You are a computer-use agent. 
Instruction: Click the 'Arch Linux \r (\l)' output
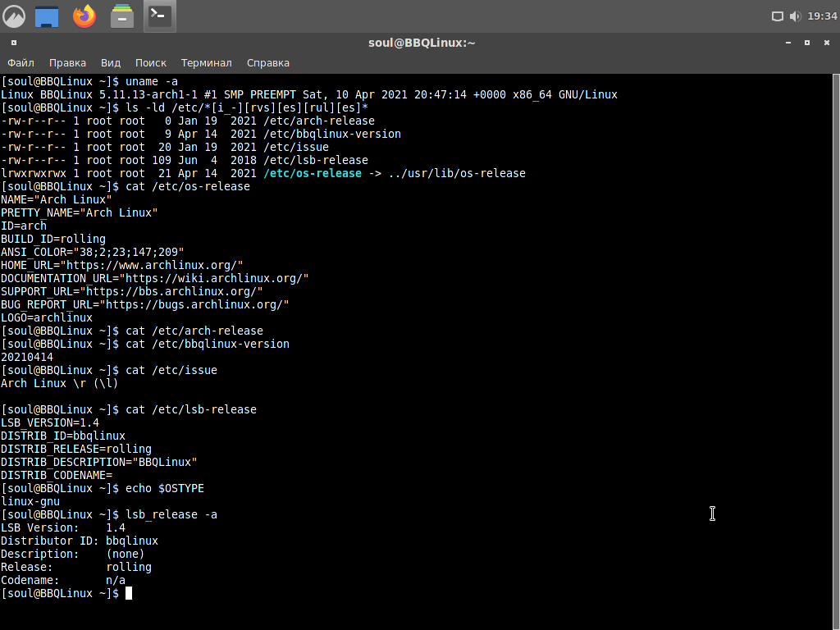click(x=59, y=384)
